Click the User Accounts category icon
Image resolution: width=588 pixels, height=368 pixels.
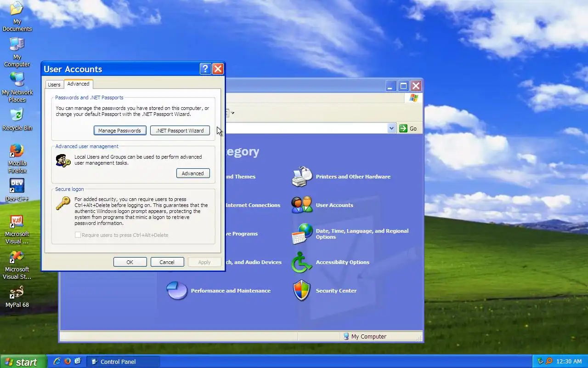tap(302, 205)
